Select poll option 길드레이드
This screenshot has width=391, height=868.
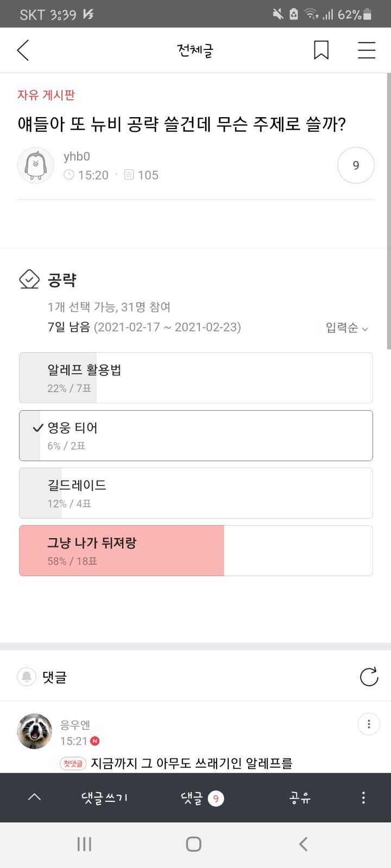(x=195, y=493)
